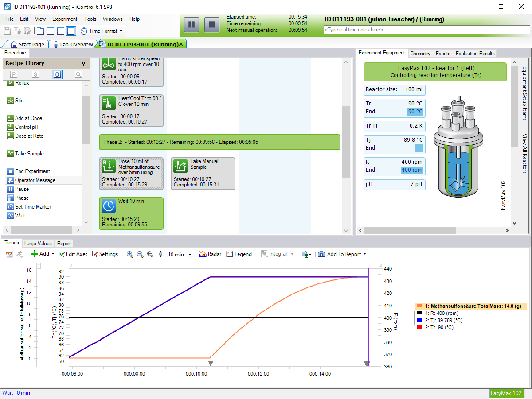Viewport: 532px width, 399px height.
Task: Open the Report tab
Action: [x=64, y=244]
